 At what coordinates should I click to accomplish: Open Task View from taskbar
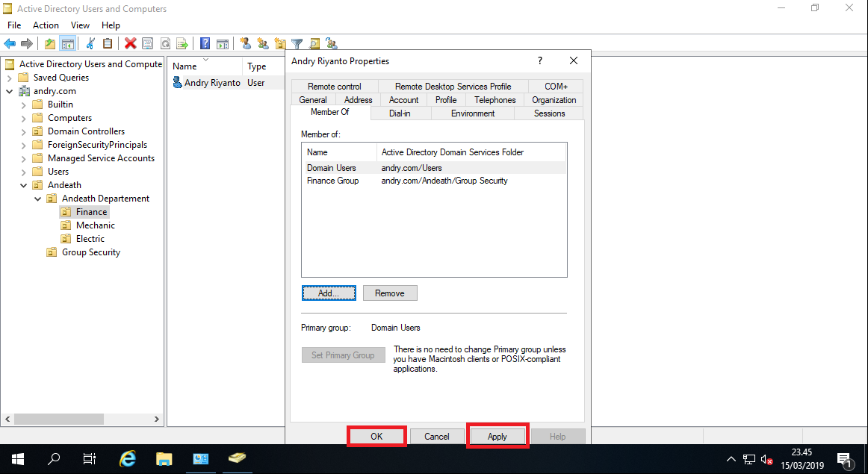tap(89, 459)
